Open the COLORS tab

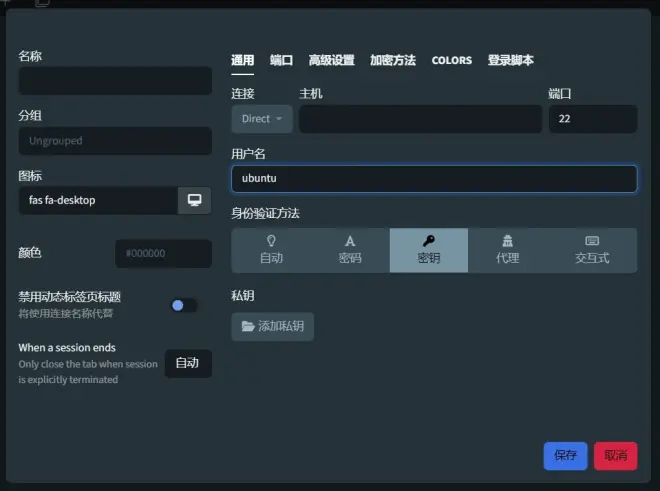(x=451, y=60)
